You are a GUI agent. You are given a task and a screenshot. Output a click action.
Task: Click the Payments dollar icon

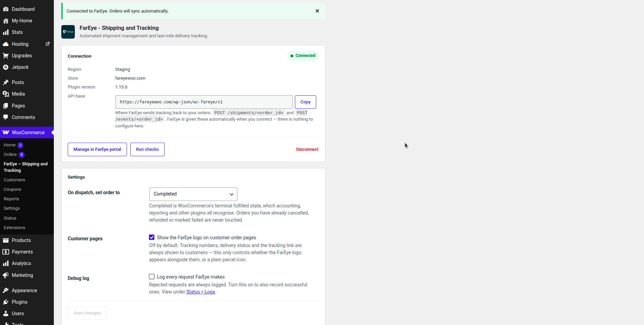[x=6, y=252]
